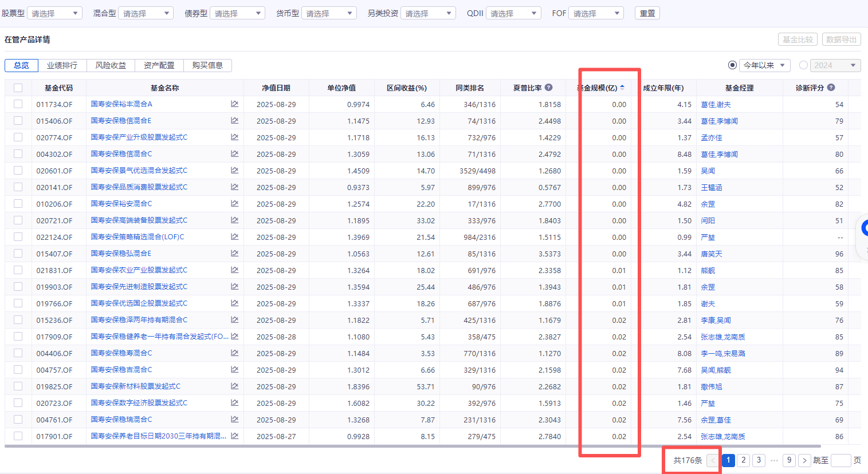Go to next page arrow

tap(804, 460)
